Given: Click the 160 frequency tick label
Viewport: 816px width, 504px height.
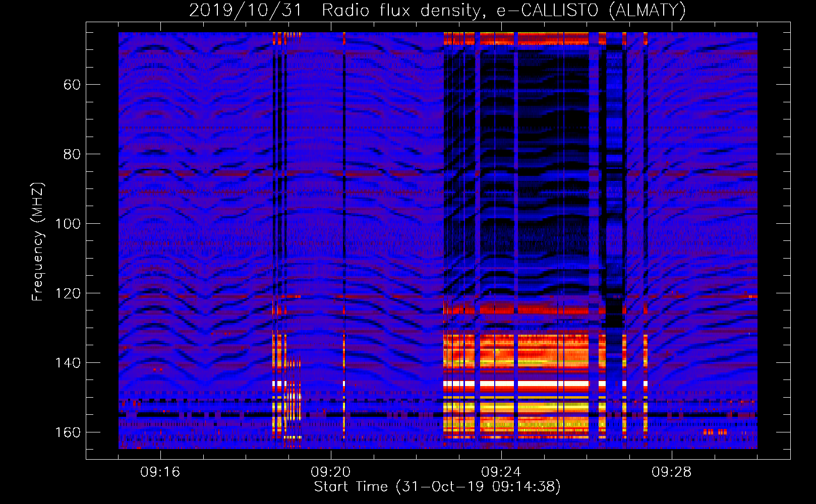Looking at the screenshot, I should [x=68, y=432].
